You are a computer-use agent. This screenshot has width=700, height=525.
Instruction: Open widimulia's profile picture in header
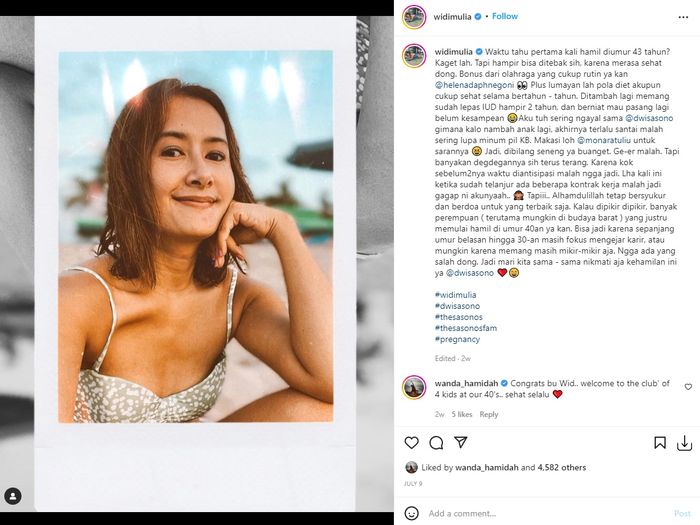pos(414,17)
